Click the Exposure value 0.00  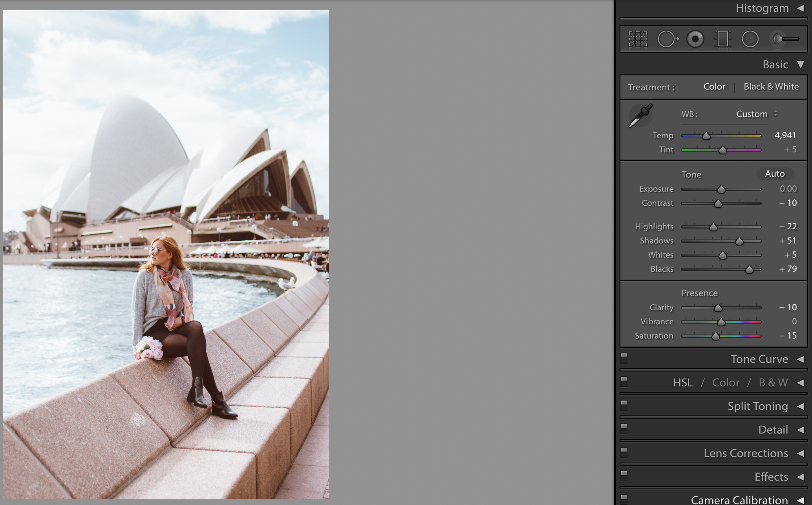pos(788,189)
